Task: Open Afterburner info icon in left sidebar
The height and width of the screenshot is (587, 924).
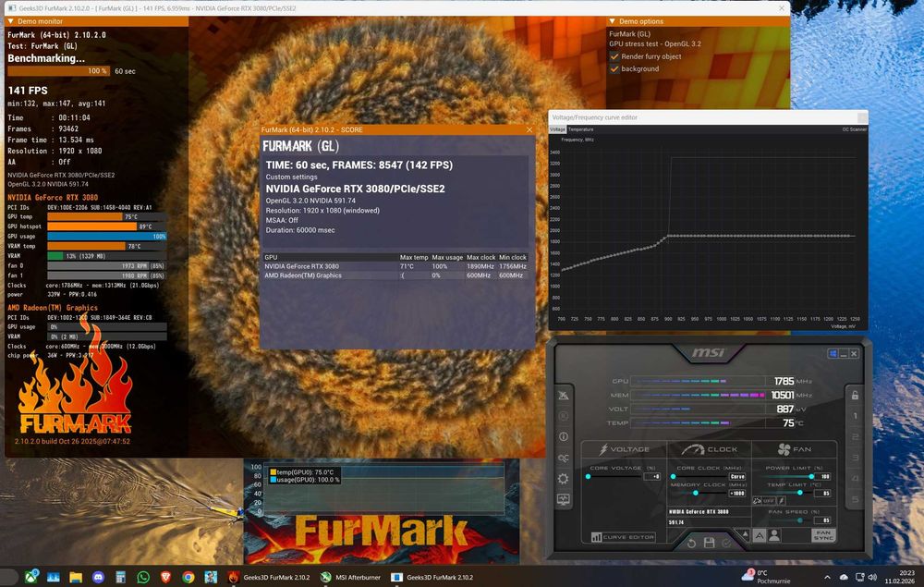Action: 564,436
